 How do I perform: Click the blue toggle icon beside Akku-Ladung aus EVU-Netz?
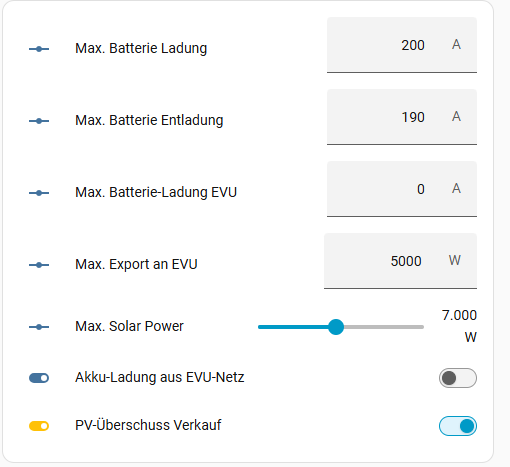tap(39, 378)
